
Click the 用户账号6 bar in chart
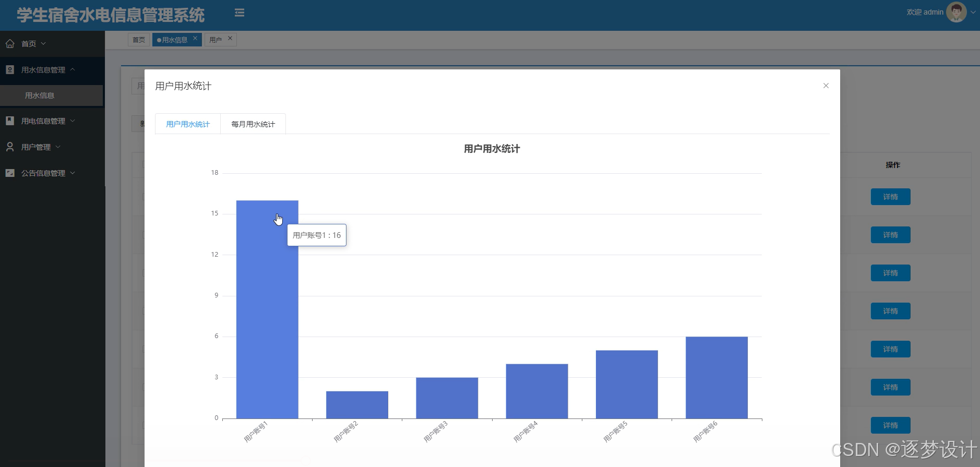pos(717,378)
